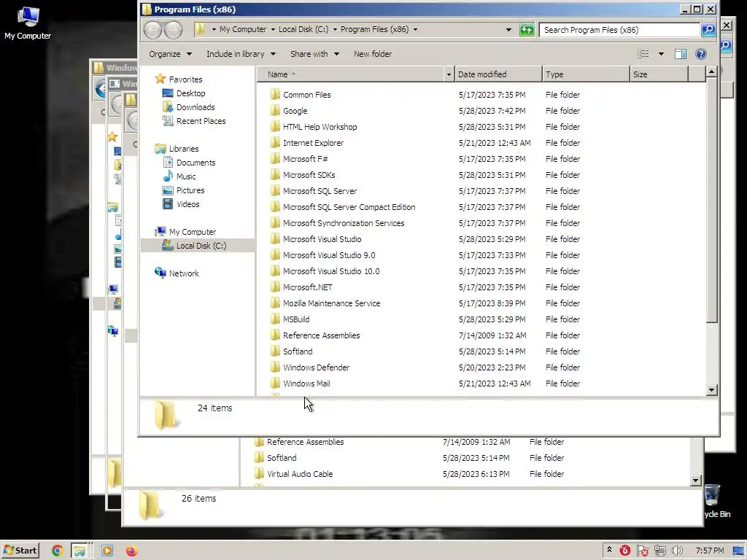Open the Share with menu
The height and width of the screenshot is (560, 747).
(x=315, y=54)
